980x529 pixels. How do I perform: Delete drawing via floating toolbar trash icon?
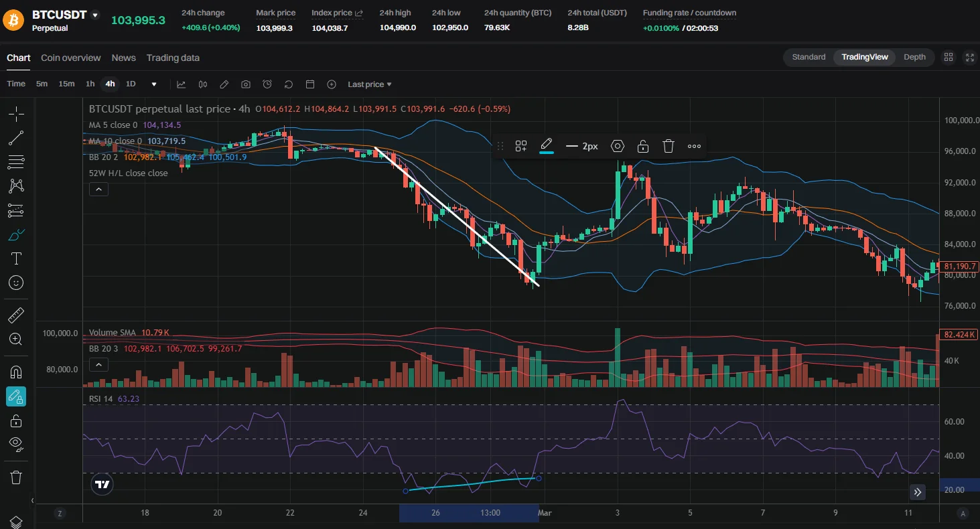pyautogui.click(x=668, y=146)
